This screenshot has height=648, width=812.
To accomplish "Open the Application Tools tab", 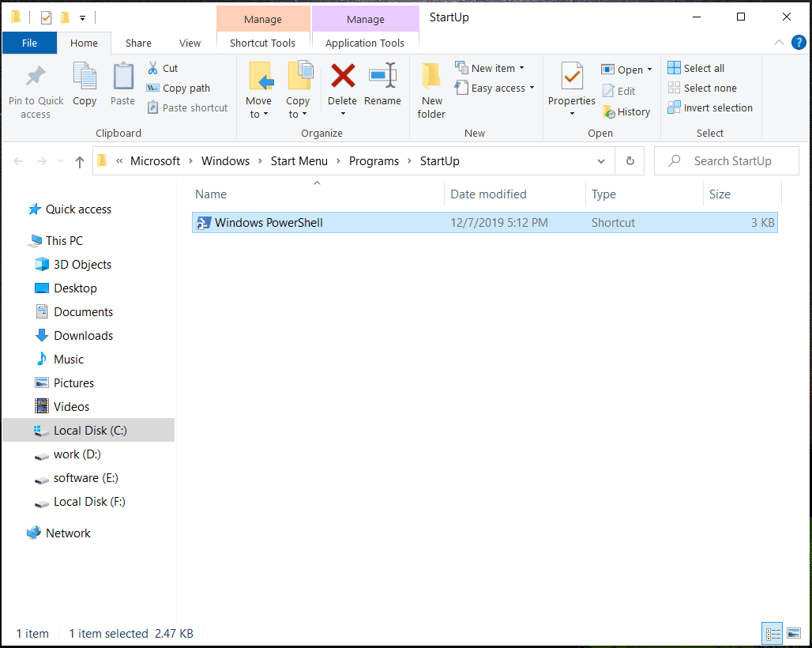I will point(365,43).
